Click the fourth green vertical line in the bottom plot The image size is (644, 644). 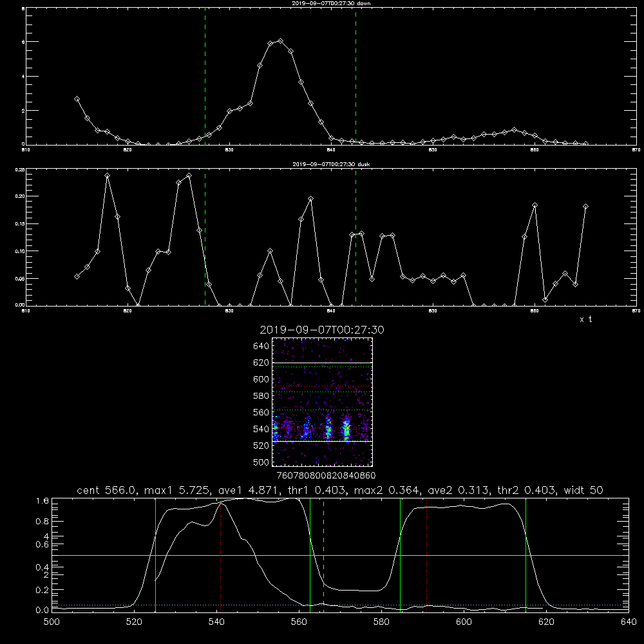click(526, 554)
